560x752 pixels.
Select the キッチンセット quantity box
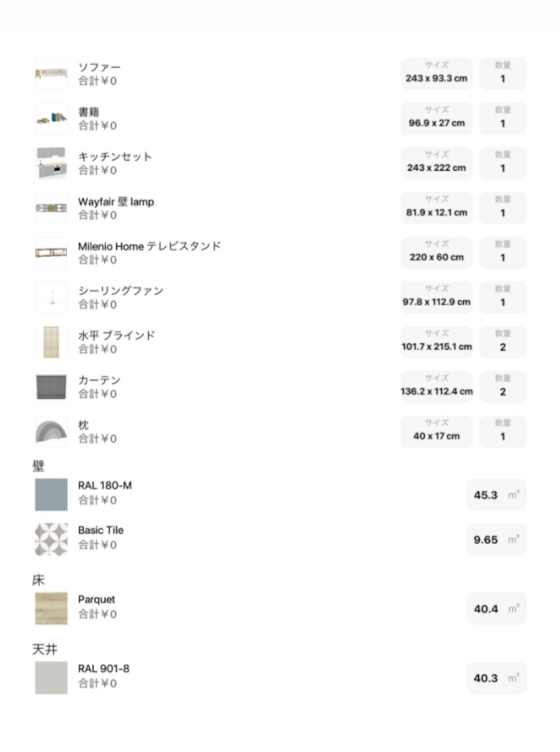click(503, 163)
